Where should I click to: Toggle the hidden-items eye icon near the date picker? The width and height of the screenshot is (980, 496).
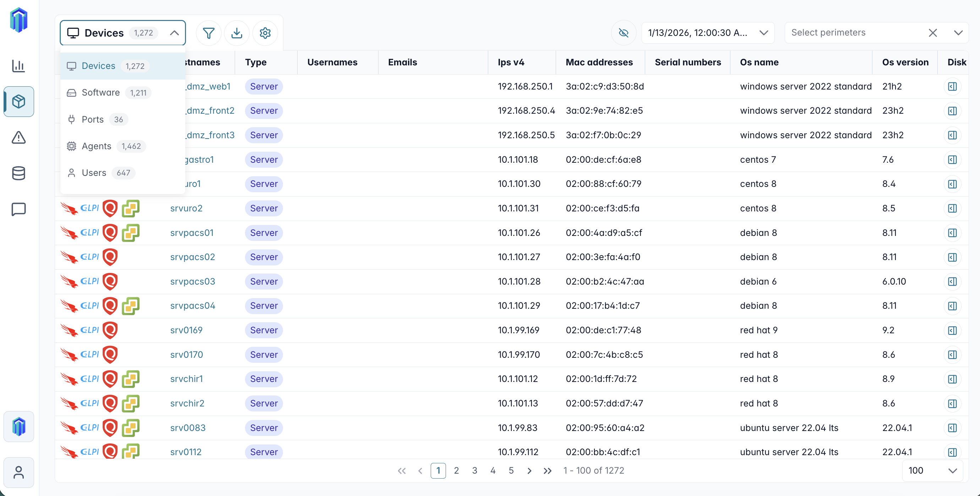pos(624,33)
